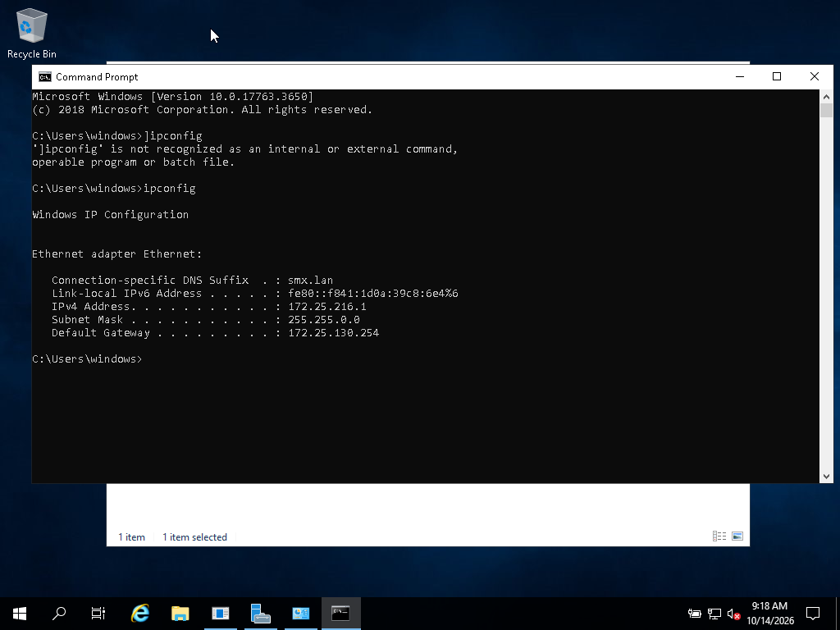Viewport: 840px width, 630px height.
Task: Open the Recycle Bin desktop icon
Action: click(x=32, y=33)
